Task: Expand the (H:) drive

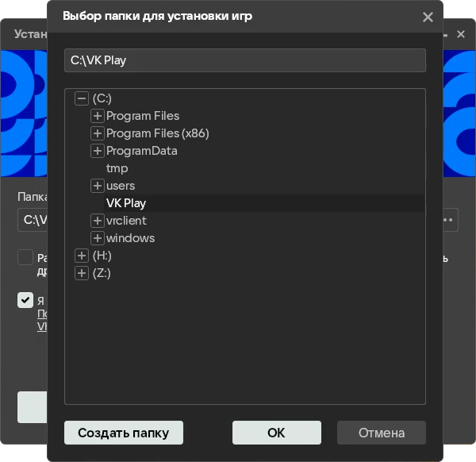Action: (x=82, y=256)
